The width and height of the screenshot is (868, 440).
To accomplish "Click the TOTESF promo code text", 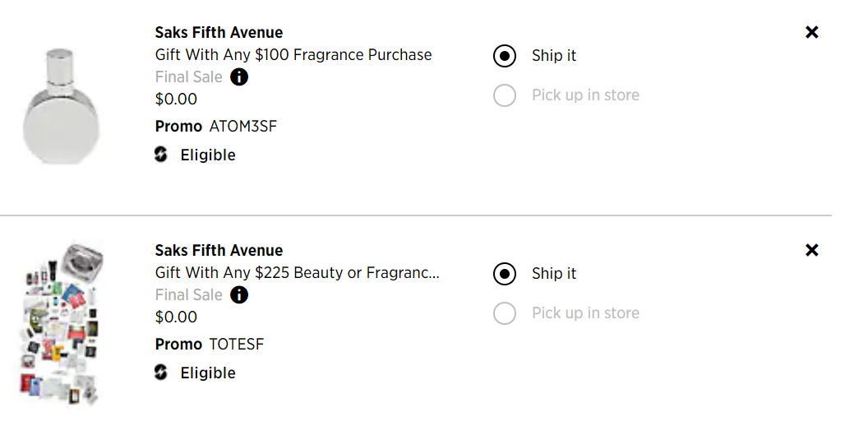I will pyautogui.click(x=237, y=344).
